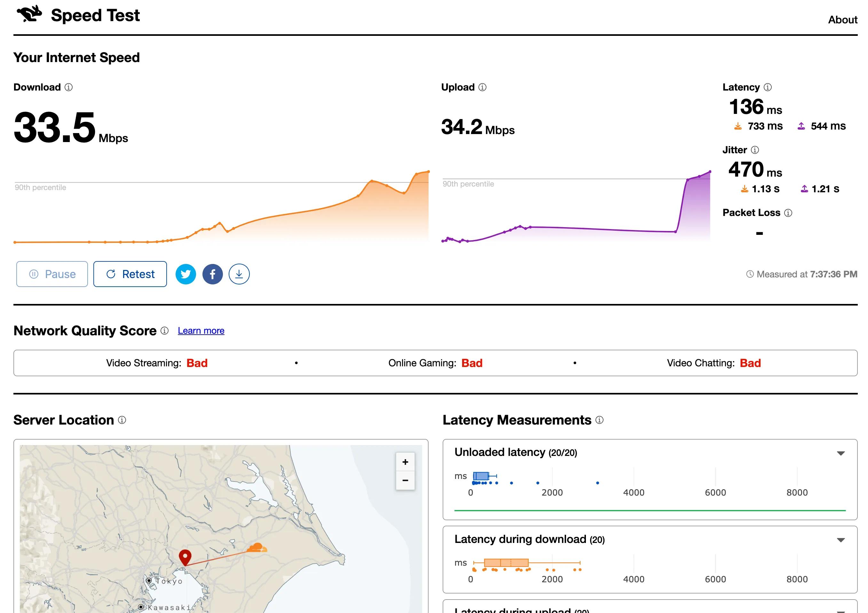Click the blue unloaded latency box plot

[x=485, y=476]
